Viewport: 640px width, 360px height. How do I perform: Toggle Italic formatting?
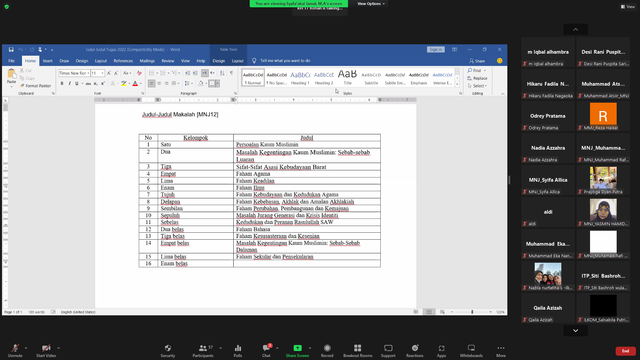[69, 84]
